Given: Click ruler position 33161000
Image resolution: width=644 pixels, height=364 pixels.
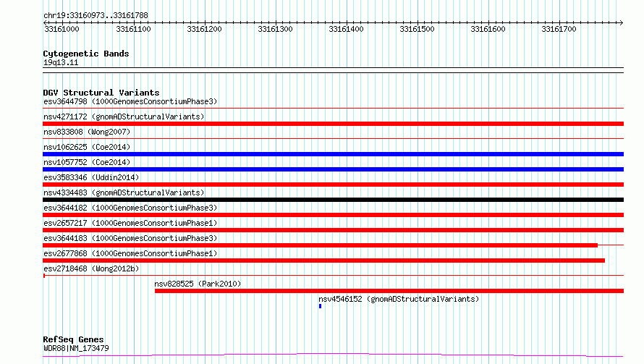Looking at the screenshot, I should coord(62,29).
